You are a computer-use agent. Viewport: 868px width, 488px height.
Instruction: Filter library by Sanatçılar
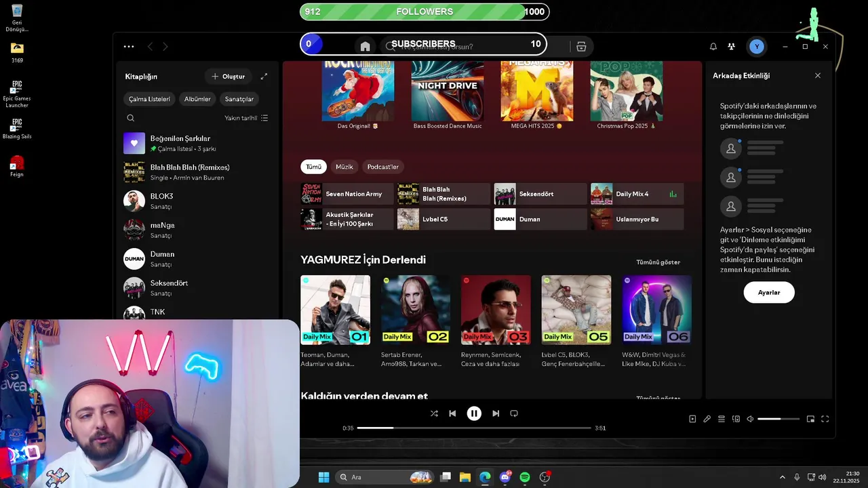(239, 99)
